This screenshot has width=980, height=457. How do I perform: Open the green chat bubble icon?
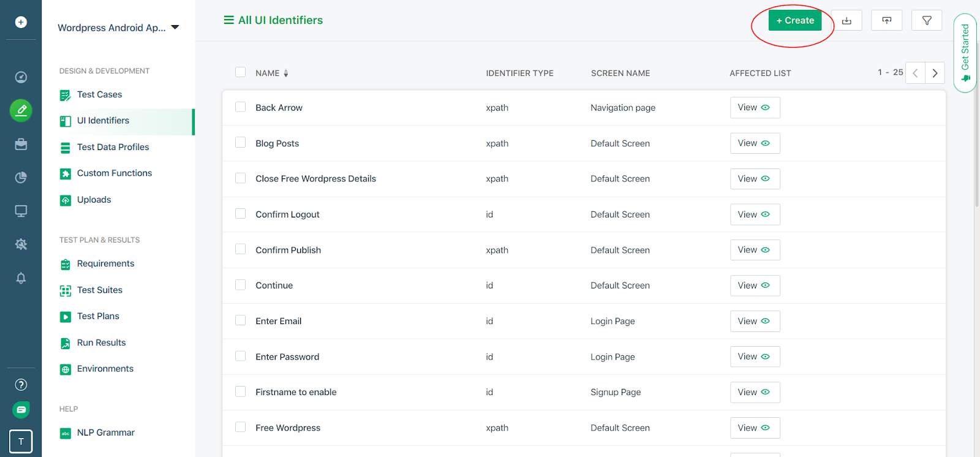click(21, 410)
